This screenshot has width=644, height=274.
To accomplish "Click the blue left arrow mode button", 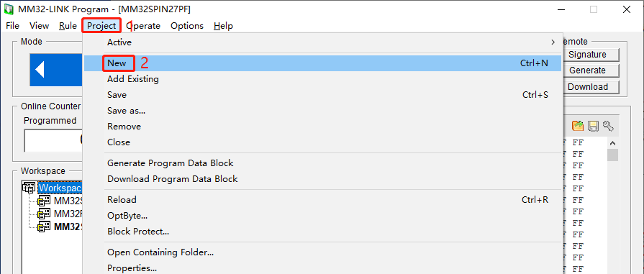I will [56, 70].
